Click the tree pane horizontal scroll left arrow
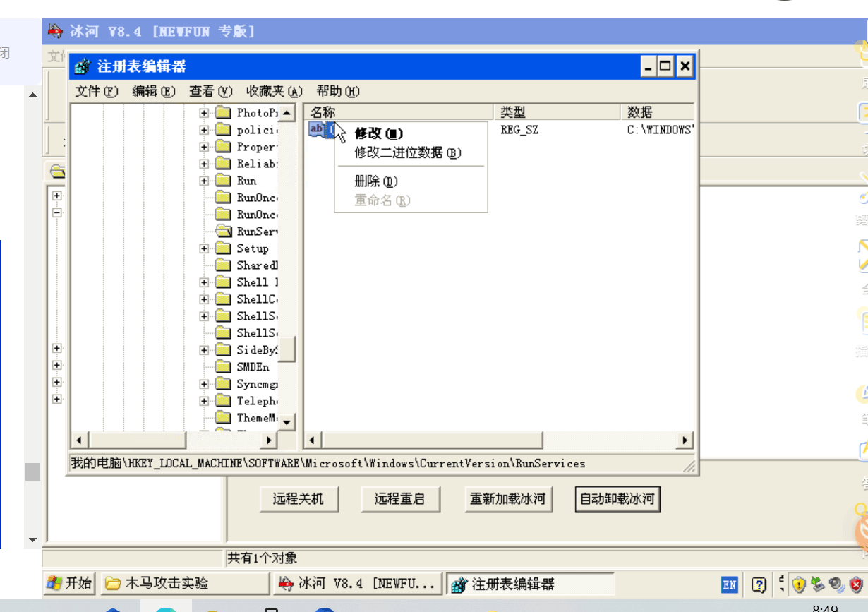 point(79,440)
